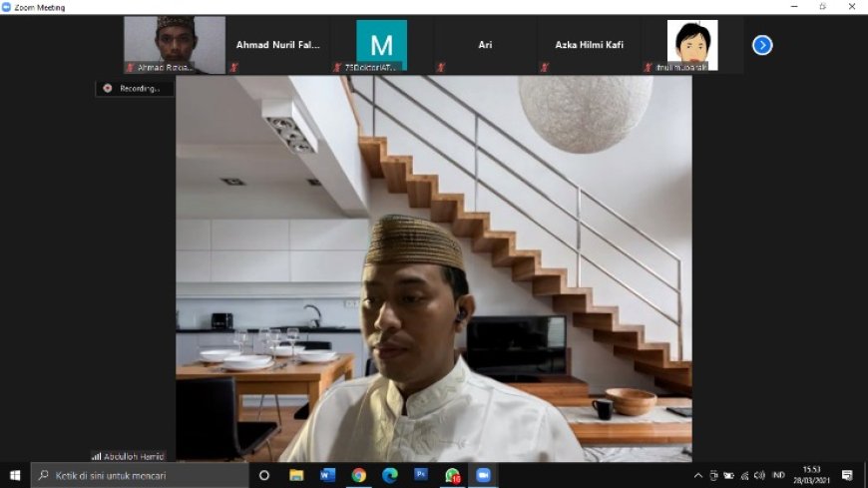
Task: Select Ahmad Rizka's video thumbnail
Action: (175, 45)
